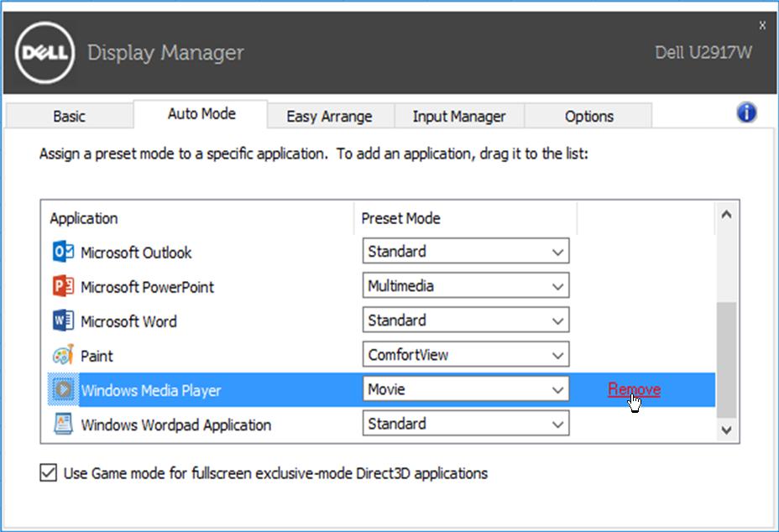Click the Dell logo icon
The image size is (779, 532).
coord(44,53)
